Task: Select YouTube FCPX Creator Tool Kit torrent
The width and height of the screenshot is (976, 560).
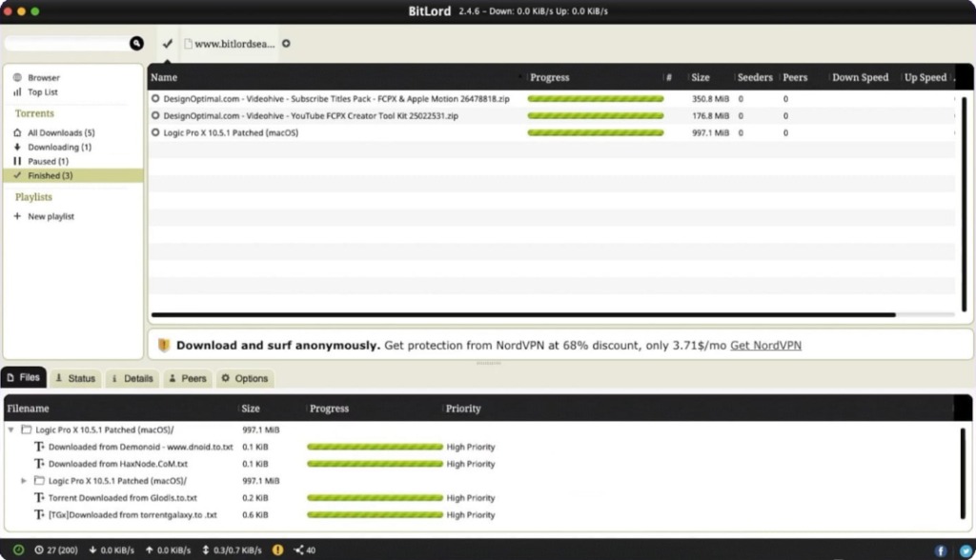Action: 552,116
